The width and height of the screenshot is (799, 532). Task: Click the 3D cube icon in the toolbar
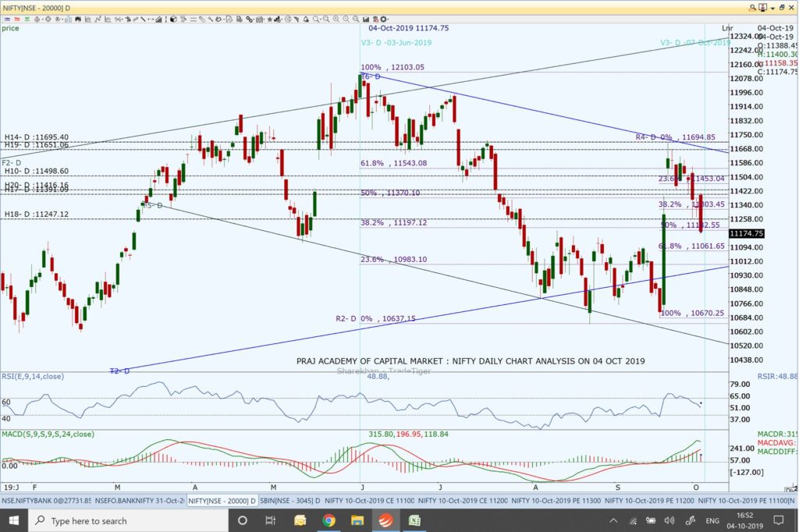173,20
